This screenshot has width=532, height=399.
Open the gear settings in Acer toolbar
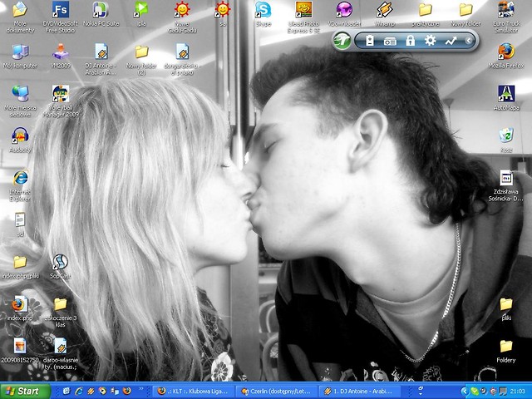click(431, 41)
